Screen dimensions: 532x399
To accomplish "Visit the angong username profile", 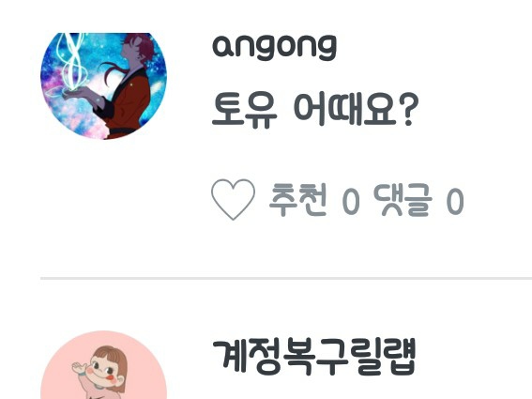I will click(274, 47).
